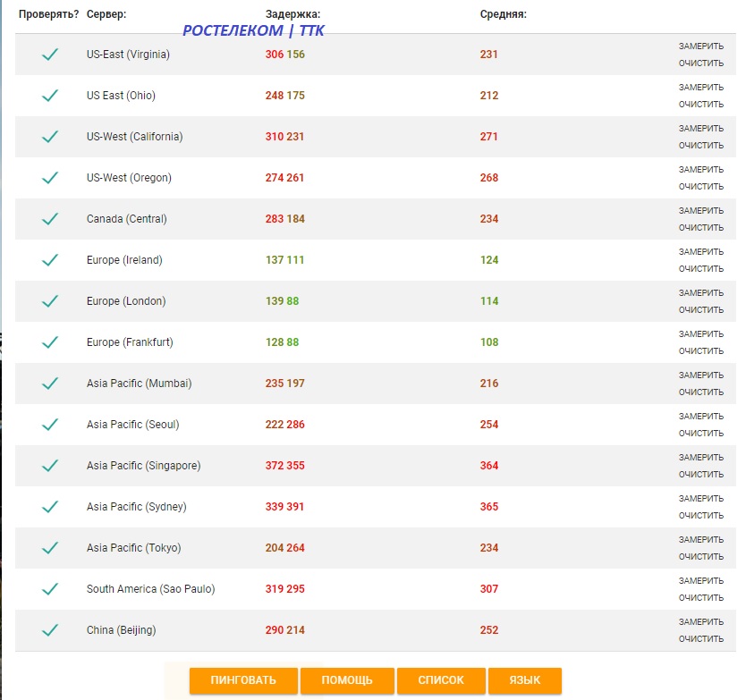This screenshot has width=746, height=700.
Task: Click the Средняя column header
Action: (503, 15)
